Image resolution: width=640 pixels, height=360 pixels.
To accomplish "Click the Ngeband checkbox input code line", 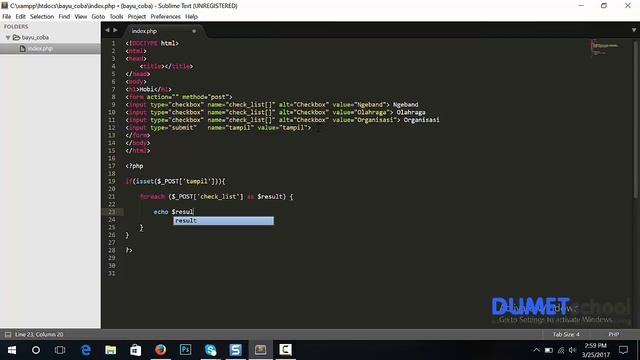I will click(272, 104).
